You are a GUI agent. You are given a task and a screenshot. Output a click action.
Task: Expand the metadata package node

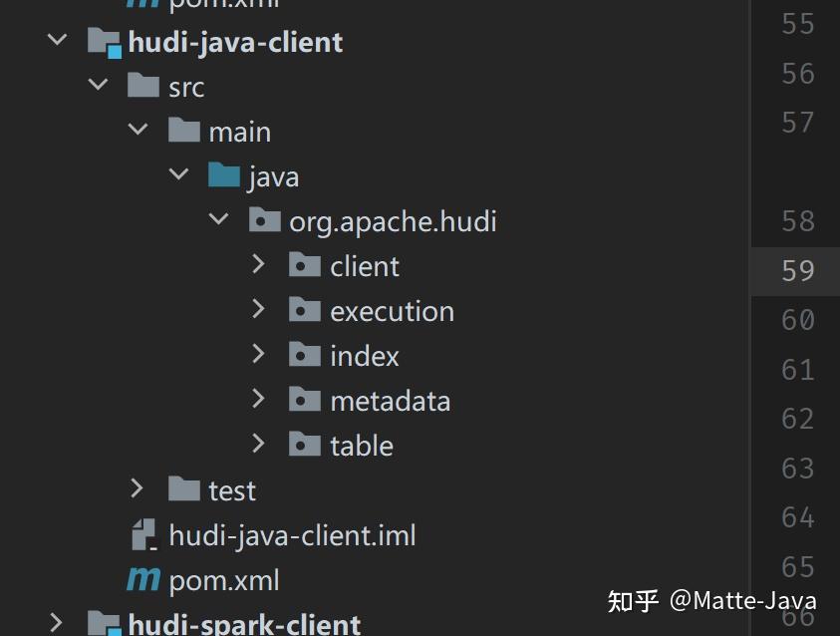(259, 400)
